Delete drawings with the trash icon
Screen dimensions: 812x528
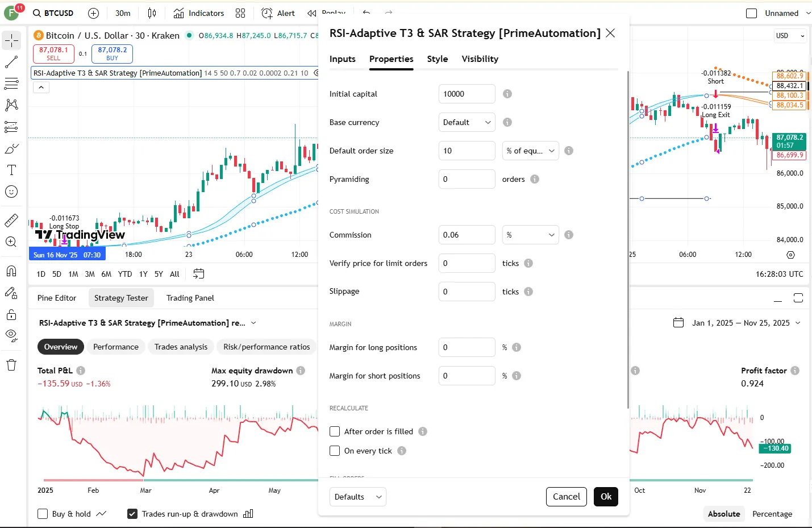[x=11, y=365]
